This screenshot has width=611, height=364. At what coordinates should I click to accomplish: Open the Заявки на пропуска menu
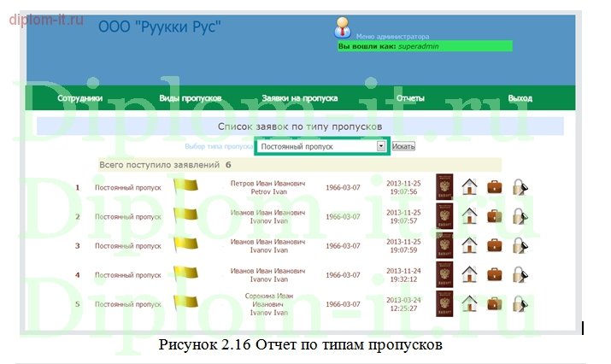(x=300, y=98)
